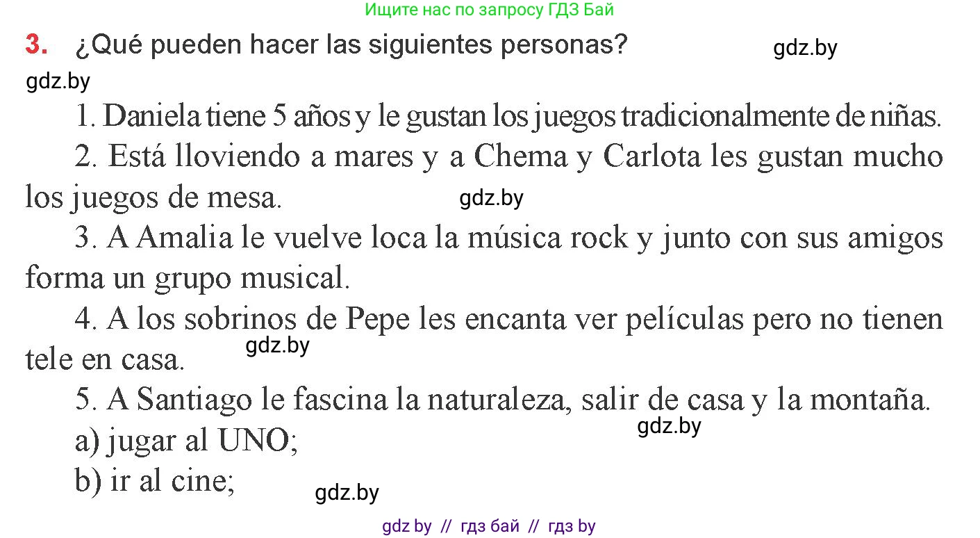Screen dimensions: 980x538
Task: Click gdz.by watermark beside ir al cine
Action: pyautogui.click(x=347, y=494)
